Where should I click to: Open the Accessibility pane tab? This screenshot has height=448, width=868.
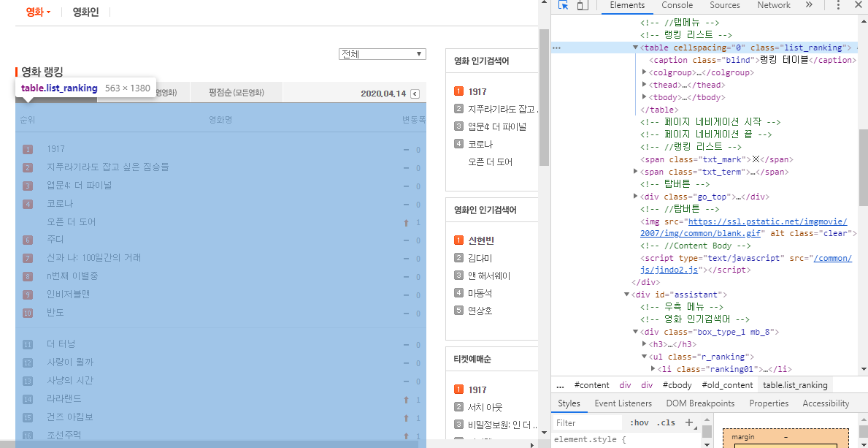826,403
